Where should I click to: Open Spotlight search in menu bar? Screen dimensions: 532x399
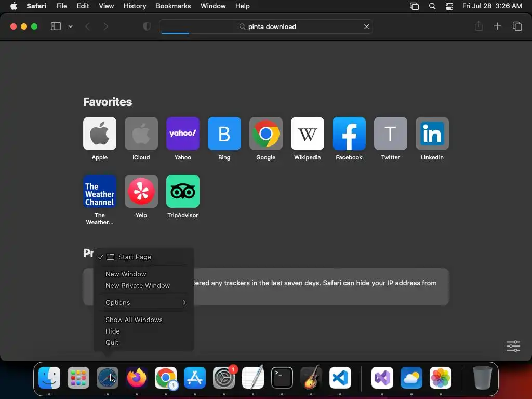click(432, 6)
